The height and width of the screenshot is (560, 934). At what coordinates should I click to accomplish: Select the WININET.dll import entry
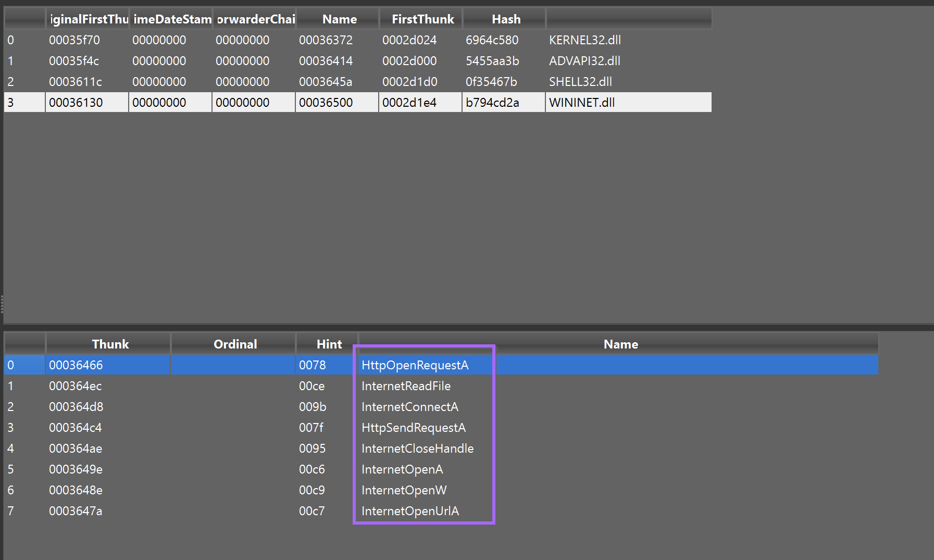[x=580, y=102]
